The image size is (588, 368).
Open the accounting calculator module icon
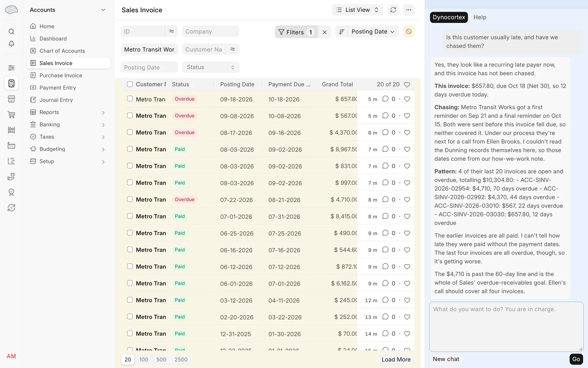click(x=11, y=84)
